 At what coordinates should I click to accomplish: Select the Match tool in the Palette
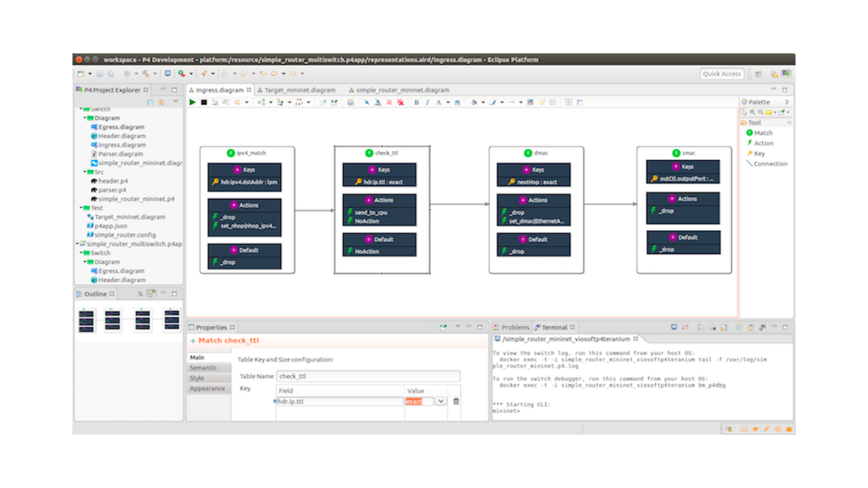click(762, 133)
